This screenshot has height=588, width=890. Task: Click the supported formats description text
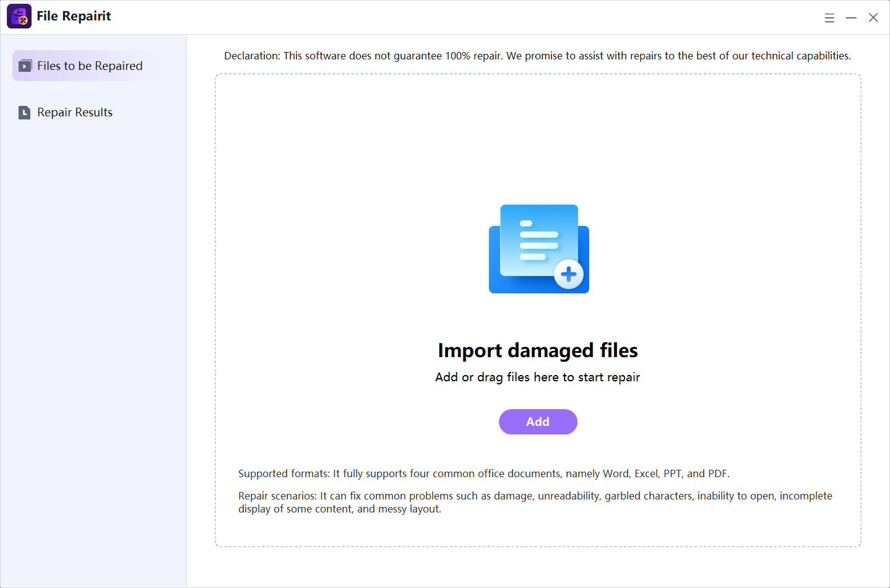coord(483,473)
